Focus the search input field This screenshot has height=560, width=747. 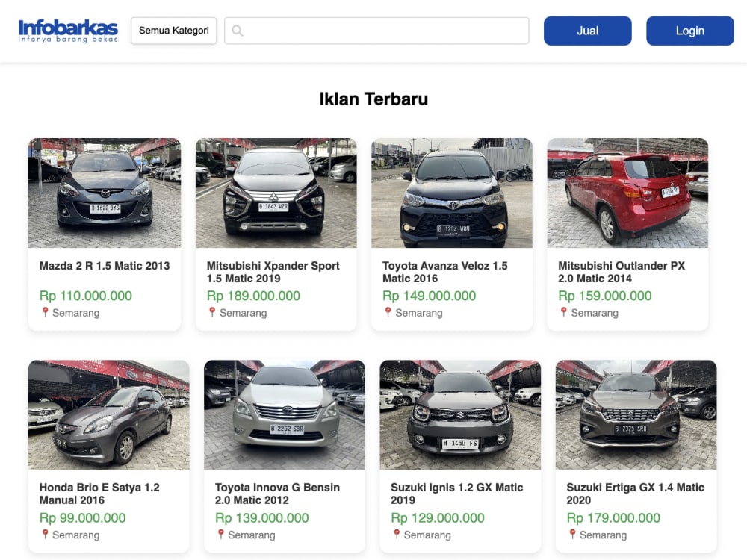coord(376,31)
